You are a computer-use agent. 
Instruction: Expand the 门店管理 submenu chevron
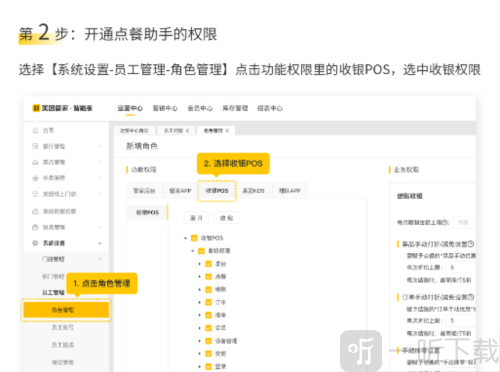click(x=100, y=259)
